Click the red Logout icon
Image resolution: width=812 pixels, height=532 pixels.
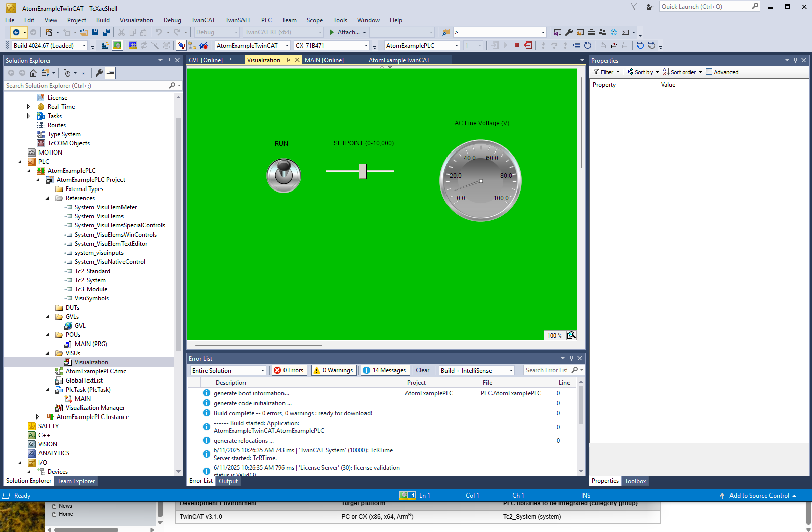[528, 46]
